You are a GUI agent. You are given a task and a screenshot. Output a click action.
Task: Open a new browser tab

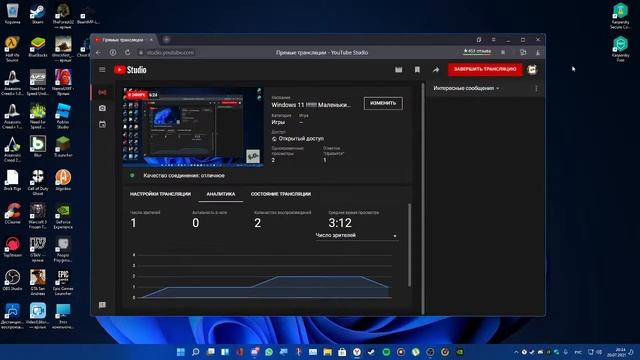coord(166,40)
